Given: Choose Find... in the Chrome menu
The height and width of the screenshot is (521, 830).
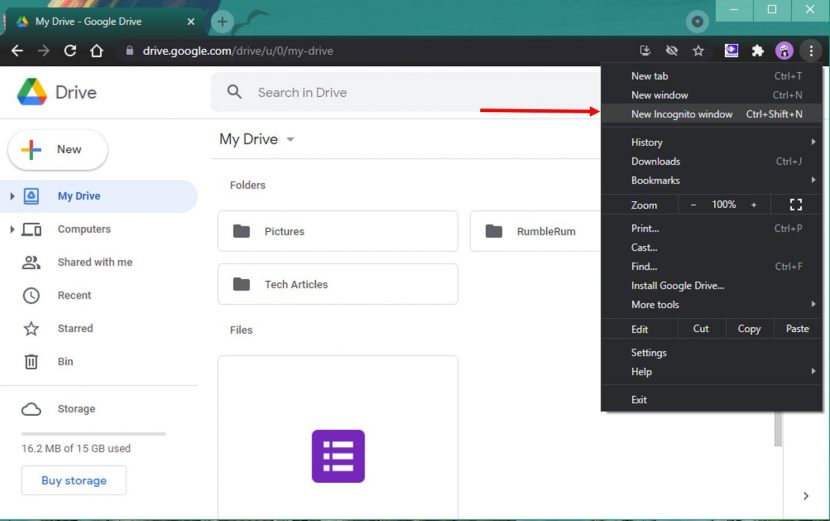Looking at the screenshot, I should 712,266.
